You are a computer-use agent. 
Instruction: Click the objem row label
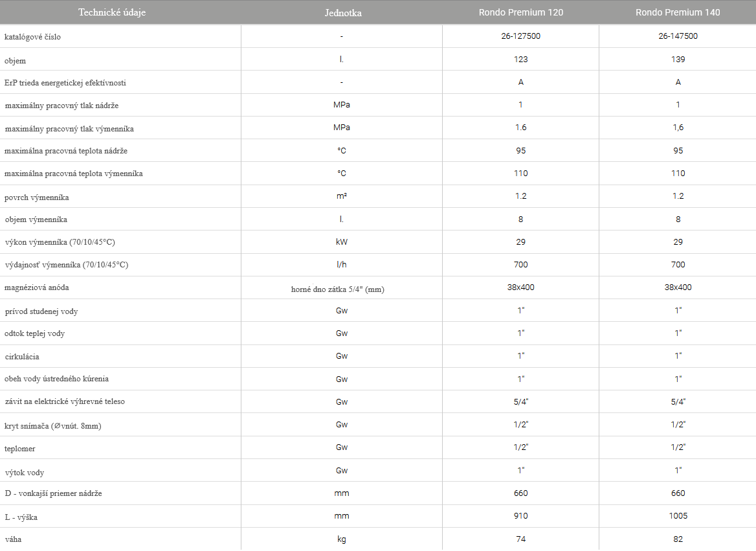[16, 61]
